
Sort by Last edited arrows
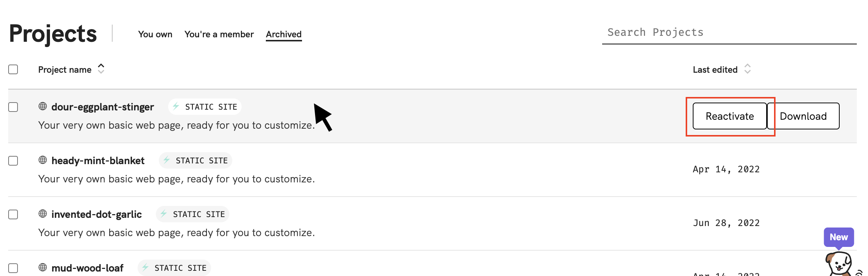pos(748,69)
